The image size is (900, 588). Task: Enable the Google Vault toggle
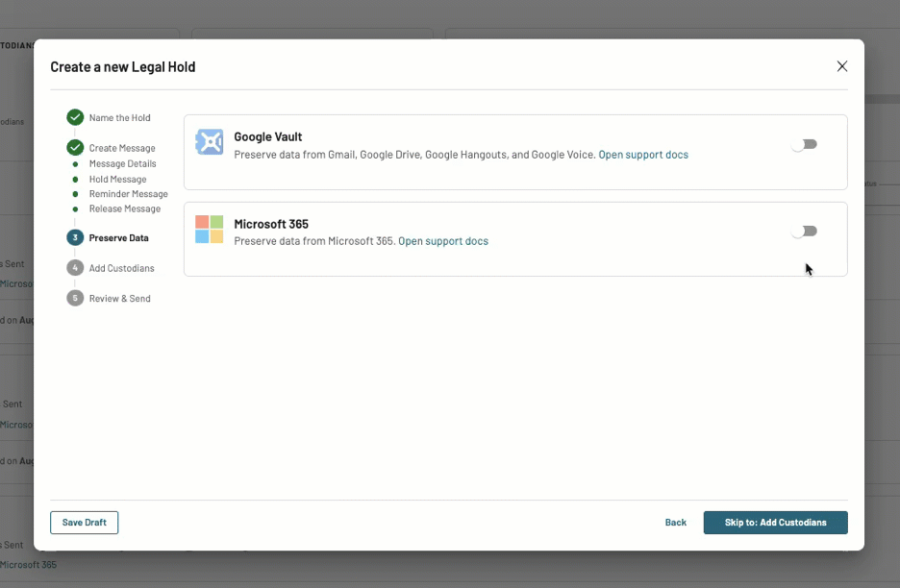[x=804, y=144]
